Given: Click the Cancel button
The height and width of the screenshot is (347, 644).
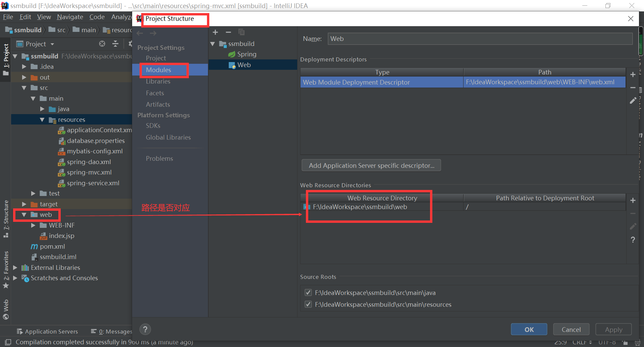Looking at the screenshot, I should click(x=571, y=329).
